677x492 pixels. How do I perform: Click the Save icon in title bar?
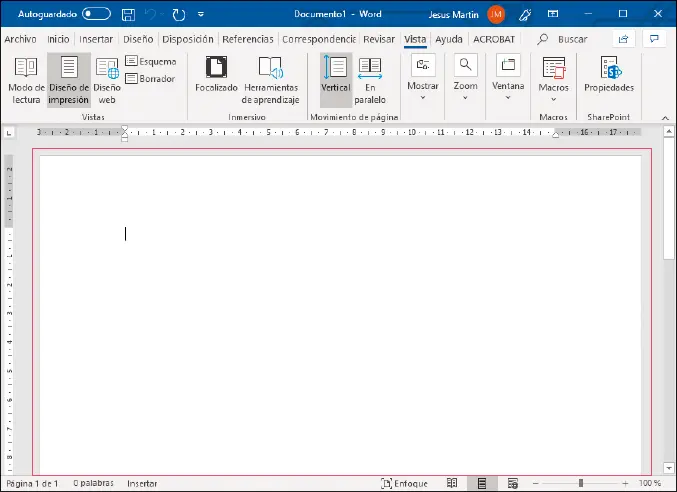128,15
